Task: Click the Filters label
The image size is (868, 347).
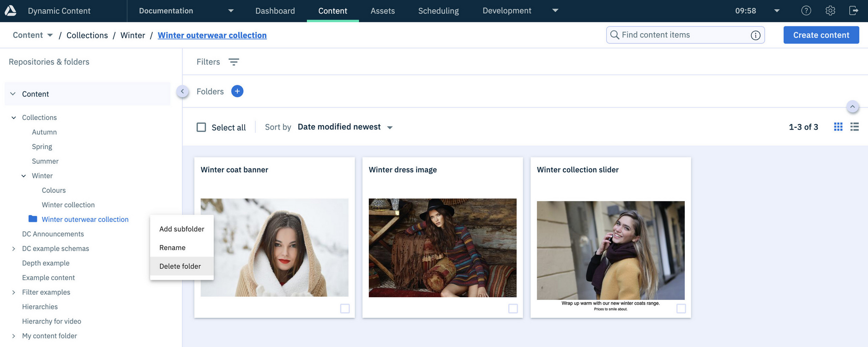Action: [x=208, y=62]
